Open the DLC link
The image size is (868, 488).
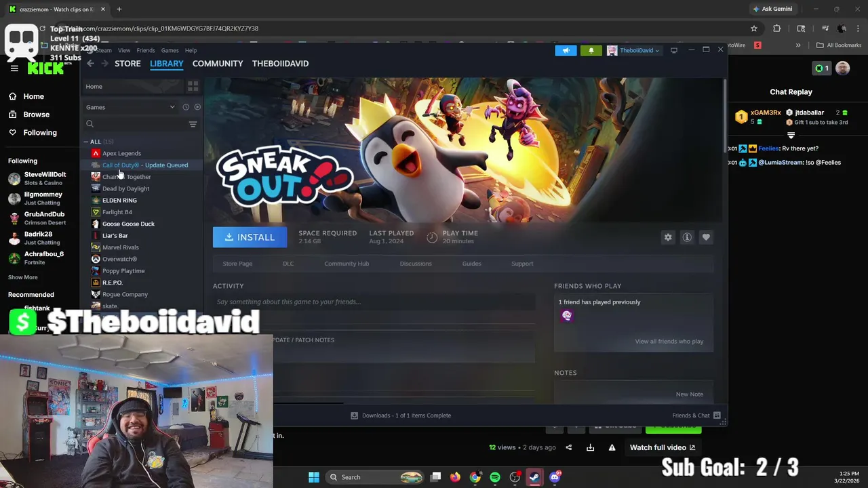288,264
